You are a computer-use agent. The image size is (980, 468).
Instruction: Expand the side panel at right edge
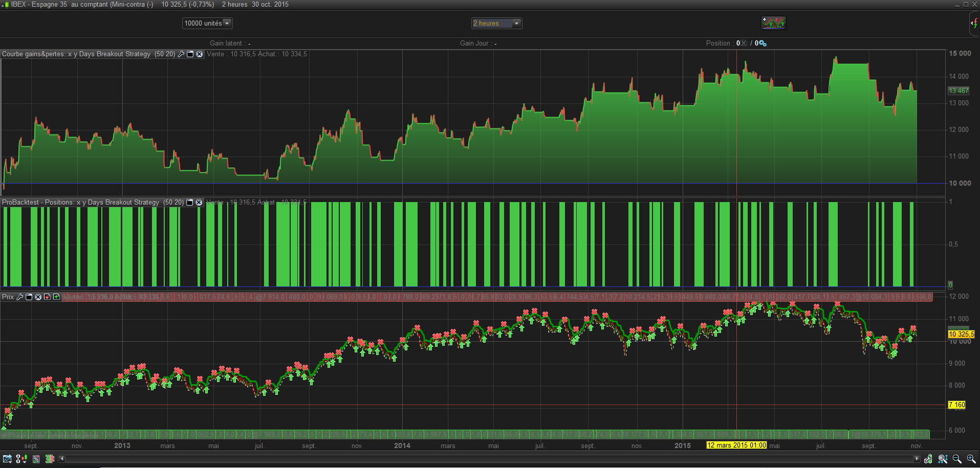click(974, 24)
